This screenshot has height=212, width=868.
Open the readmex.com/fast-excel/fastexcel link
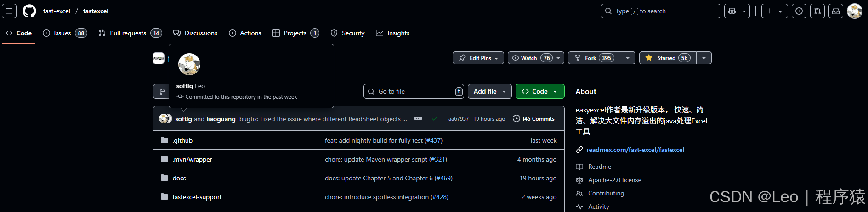tap(635, 150)
